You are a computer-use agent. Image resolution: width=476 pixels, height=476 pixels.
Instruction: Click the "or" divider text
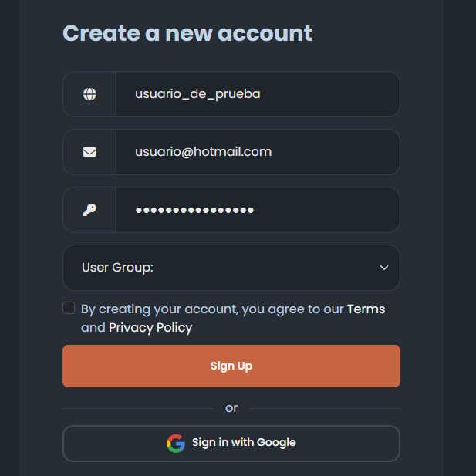pyautogui.click(x=231, y=408)
